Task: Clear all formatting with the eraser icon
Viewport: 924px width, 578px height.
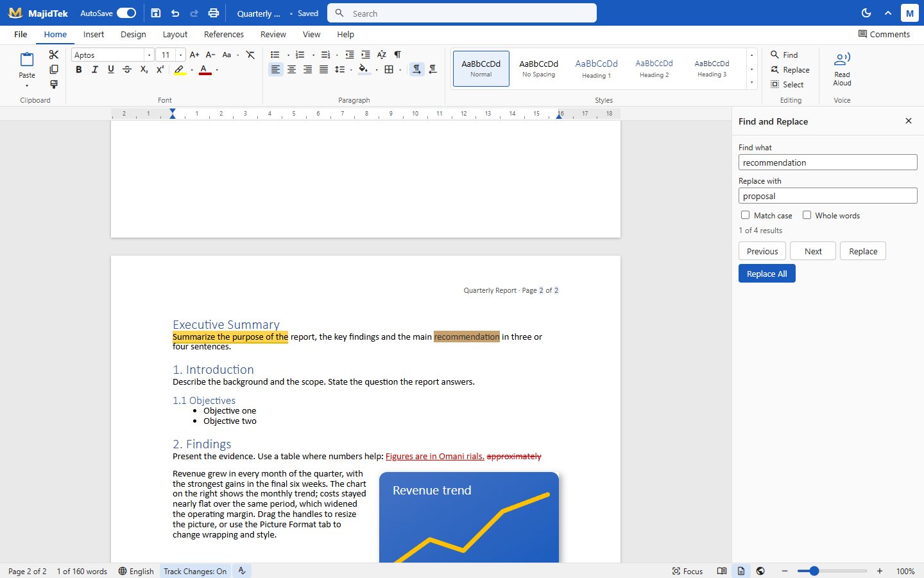Action: click(250, 55)
